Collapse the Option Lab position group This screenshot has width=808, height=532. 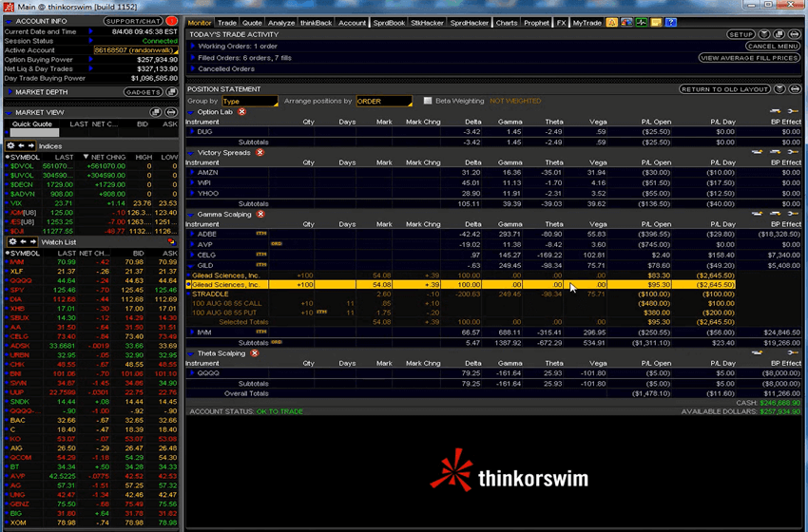(191, 112)
